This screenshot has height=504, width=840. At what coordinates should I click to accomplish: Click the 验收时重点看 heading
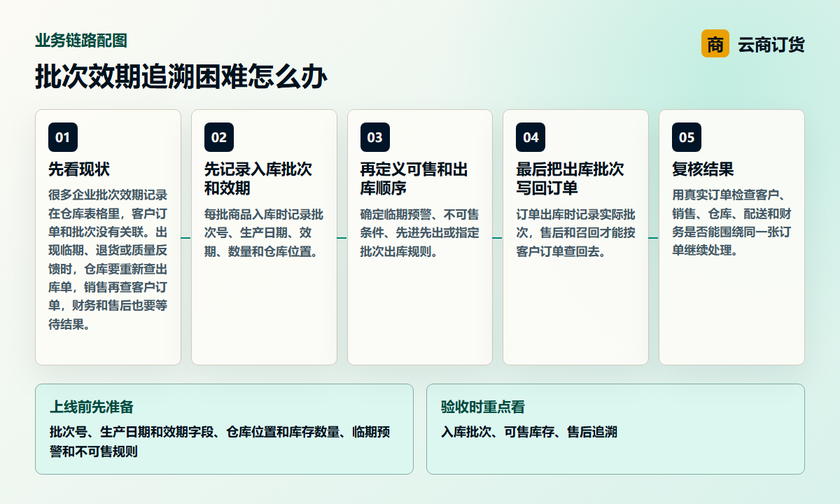pos(483,407)
